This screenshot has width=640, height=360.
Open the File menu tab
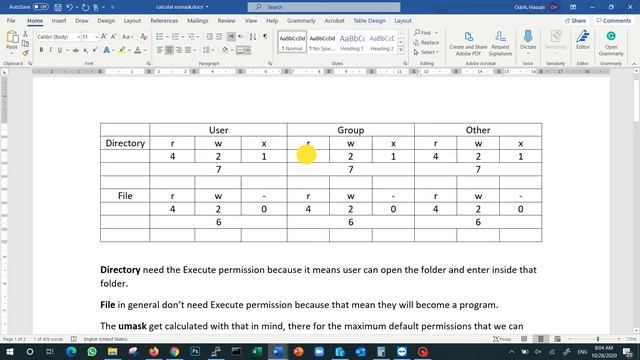11,20
